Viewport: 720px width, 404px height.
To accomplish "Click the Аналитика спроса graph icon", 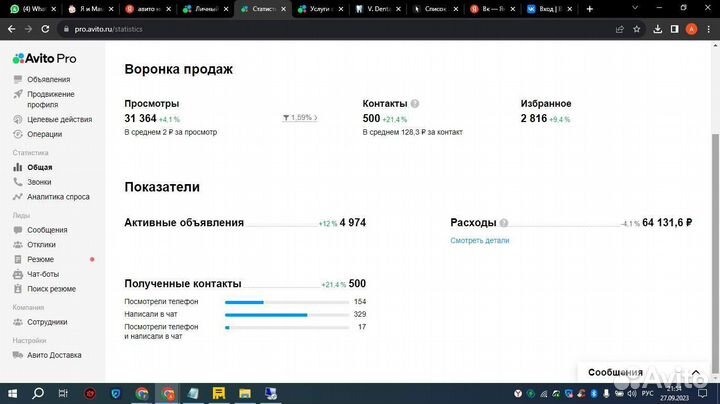I will click(x=17, y=196).
